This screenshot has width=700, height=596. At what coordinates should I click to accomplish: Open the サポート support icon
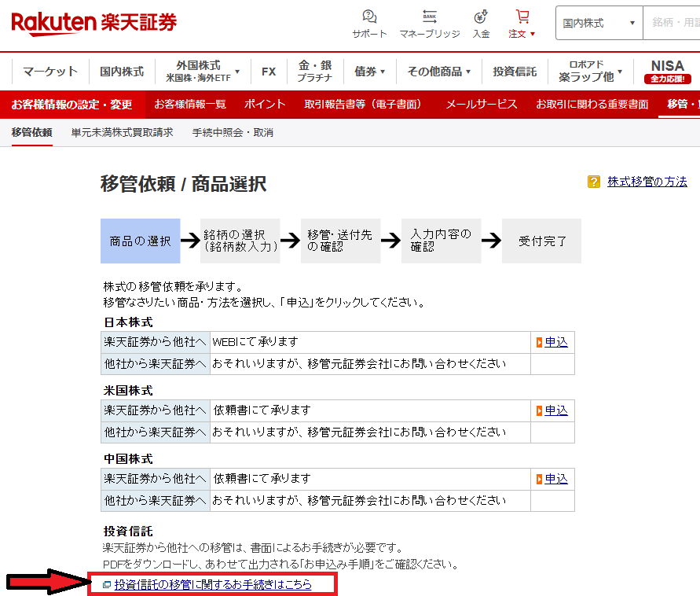point(369,24)
